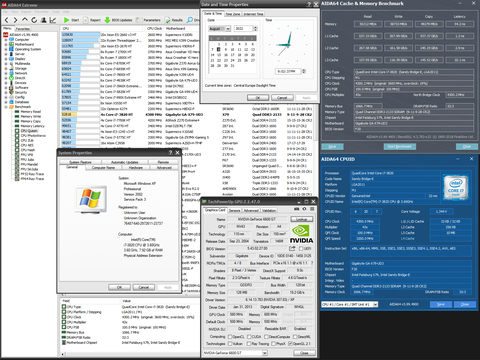The image size is (480, 360).
Task: Go forward with AIDA64 forward arrow
Action: pyautogui.click(x=15, y=20)
